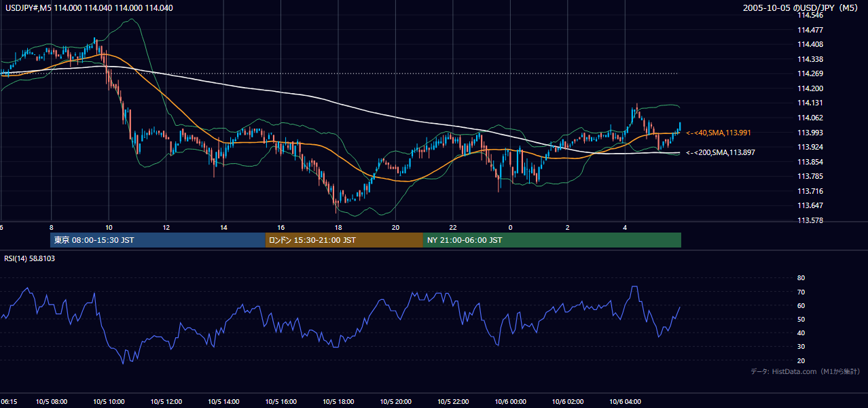
Task: Click the 10/6 02:00 date axis label
Action: [568, 401]
